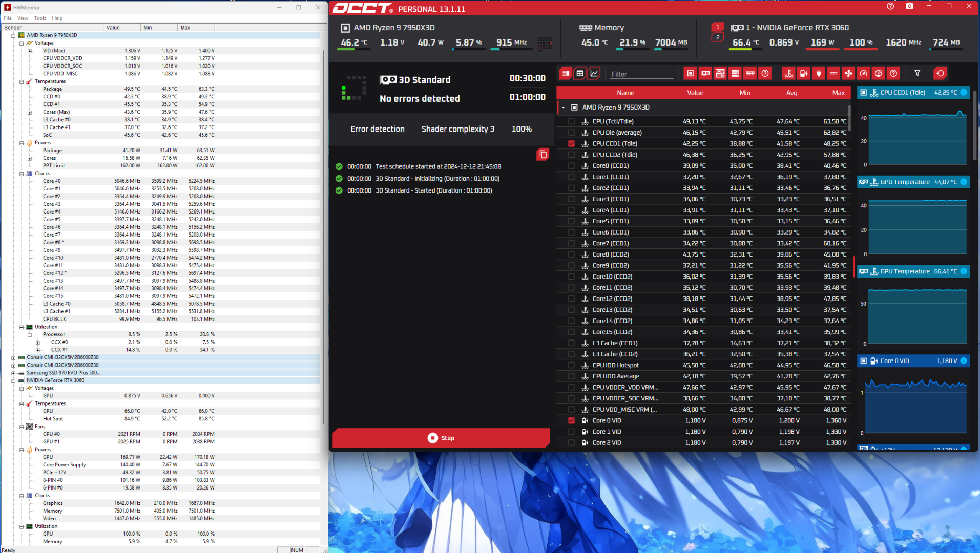Open the funnel filter options
Screen dimensions: 980x553
pos(918,73)
